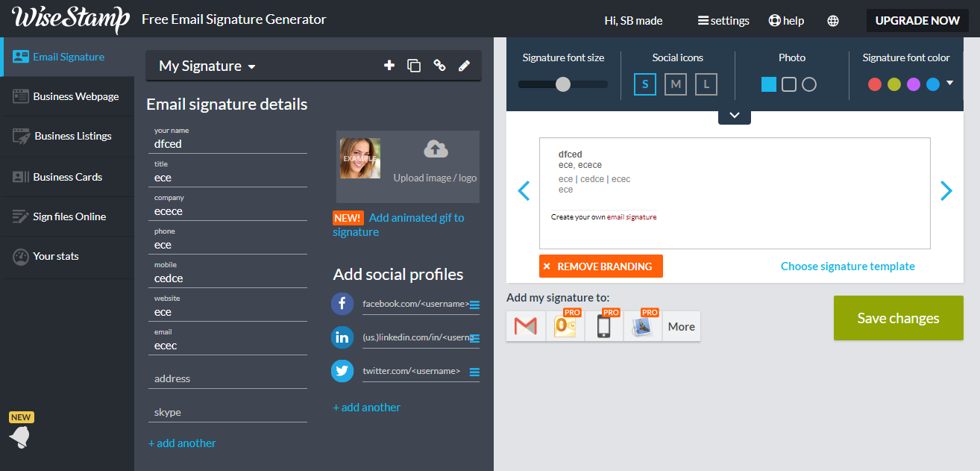The height and width of the screenshot is (471, 980).
Task: Open Choose signature template link
Action: point(848,266)
